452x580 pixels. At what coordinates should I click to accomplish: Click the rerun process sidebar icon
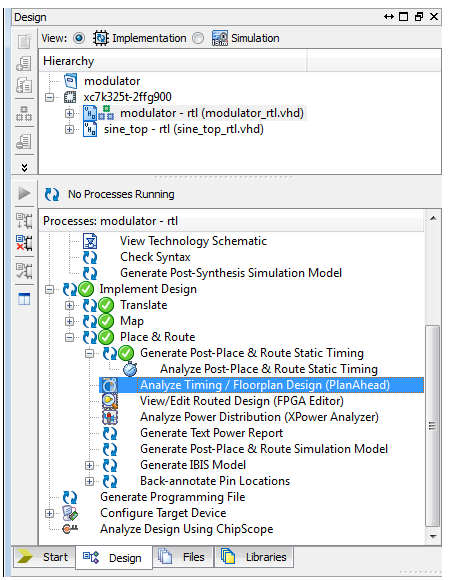click(24, 221)
